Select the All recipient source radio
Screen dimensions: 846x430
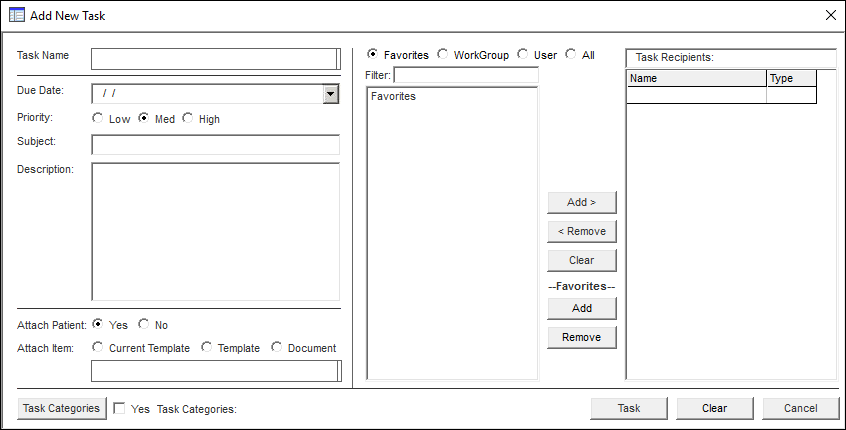coord(570,54)
